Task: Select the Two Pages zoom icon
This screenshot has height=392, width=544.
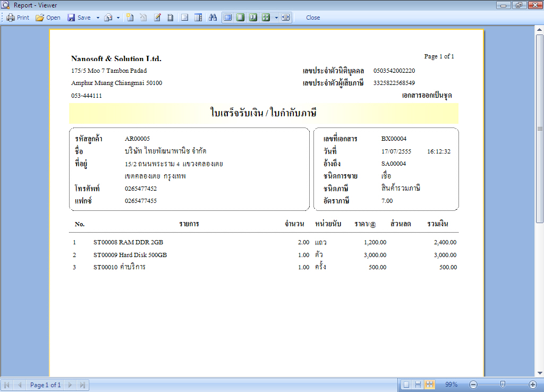Action: click(253, 18)
